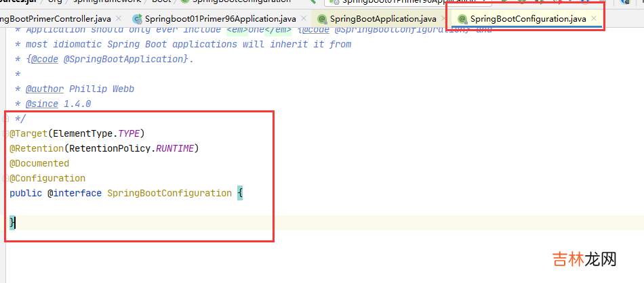Close the Springboot01Primer96Application.java tab
Viewport: 644px width, 283px height.
[x=307, y=19]
